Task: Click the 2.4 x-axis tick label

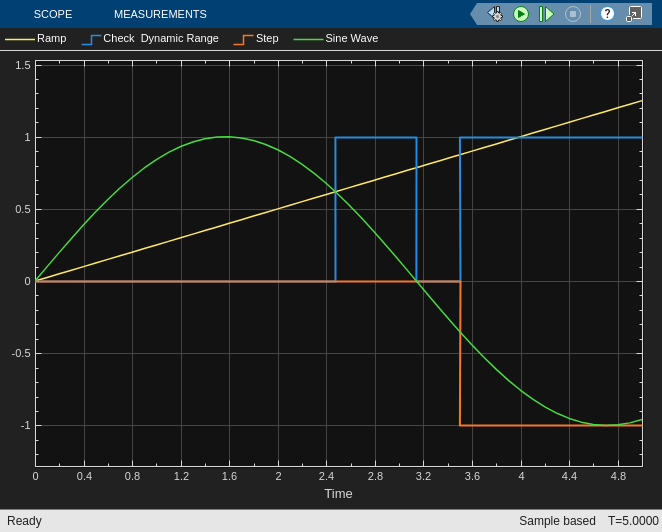Action: (x=326, y=476)
